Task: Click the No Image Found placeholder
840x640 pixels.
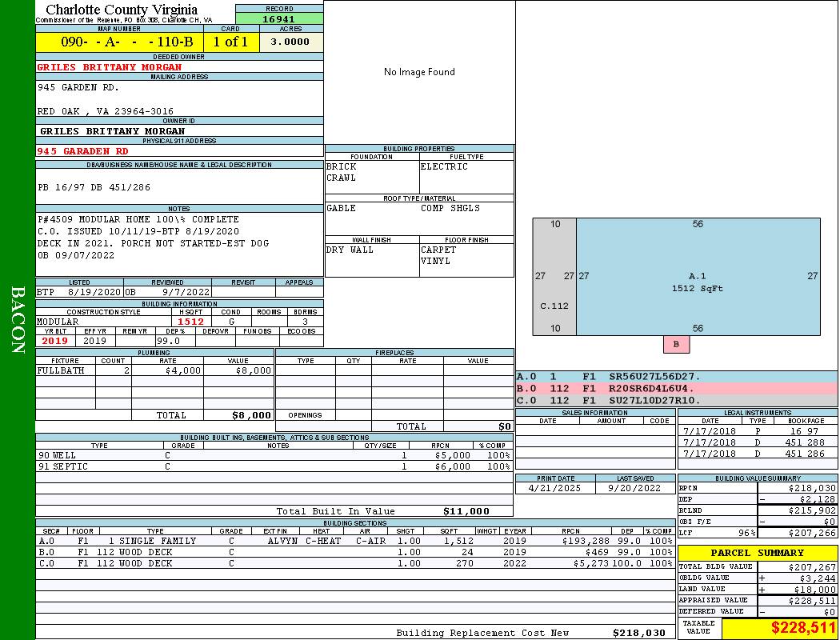Action: coord(419,72)
